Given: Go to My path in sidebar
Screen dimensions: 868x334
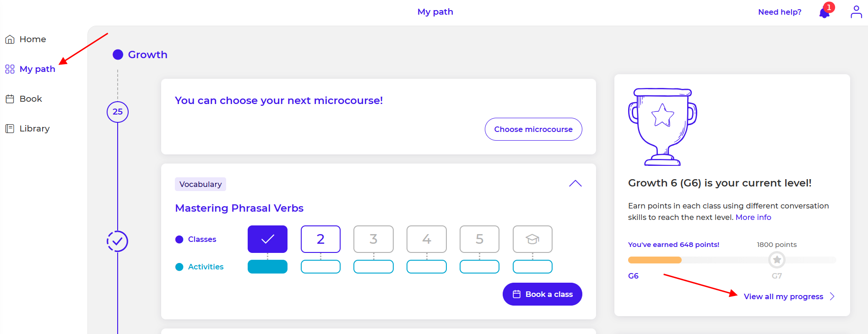Looking at the screenshot, I should [x=37, y=69].
